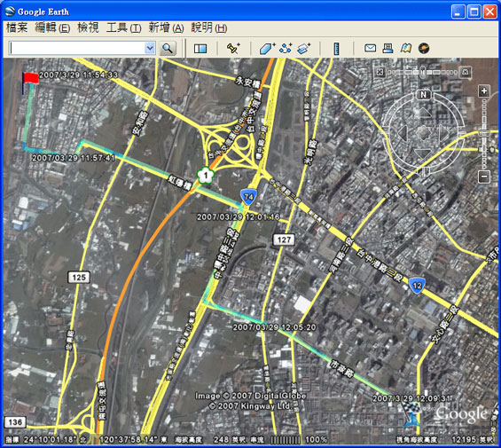The width and height of the screenshot is (501, 448).
Task: Select the ruler measurement tool
Action: click(336, 49)
